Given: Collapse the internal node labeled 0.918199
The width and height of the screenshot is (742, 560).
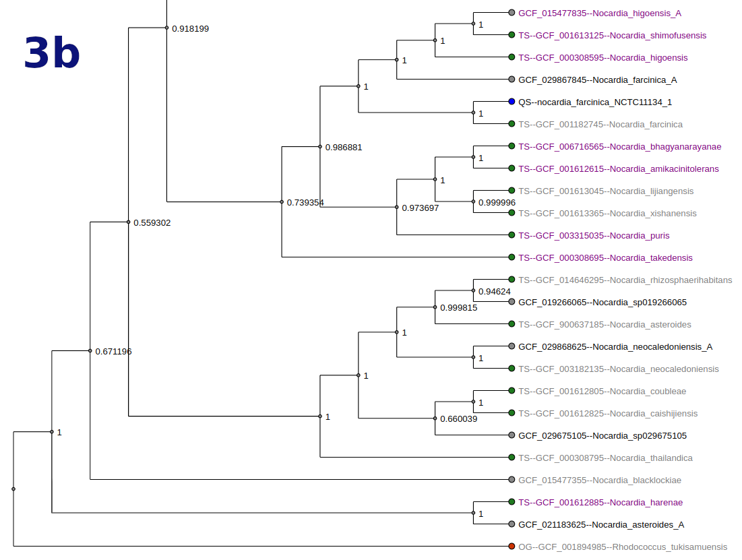Looking at the screenshot, I should coord(166,28).
